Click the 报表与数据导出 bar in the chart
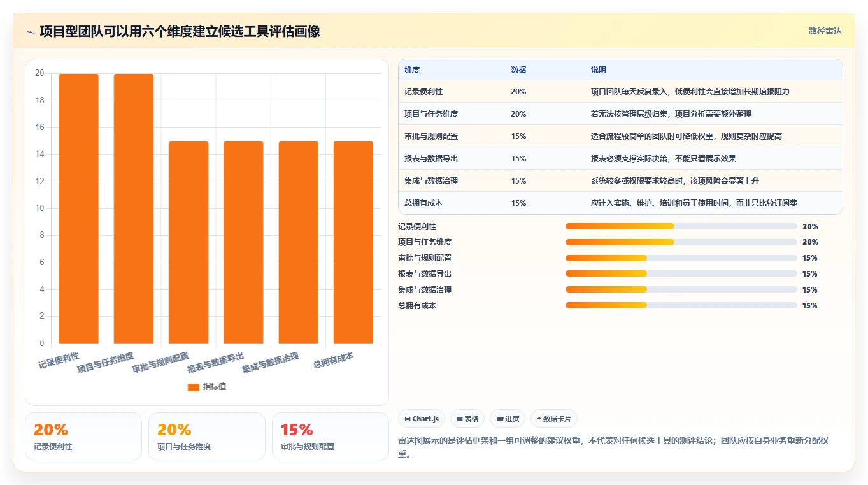This screenshot has width=868, height=485. 243,242
